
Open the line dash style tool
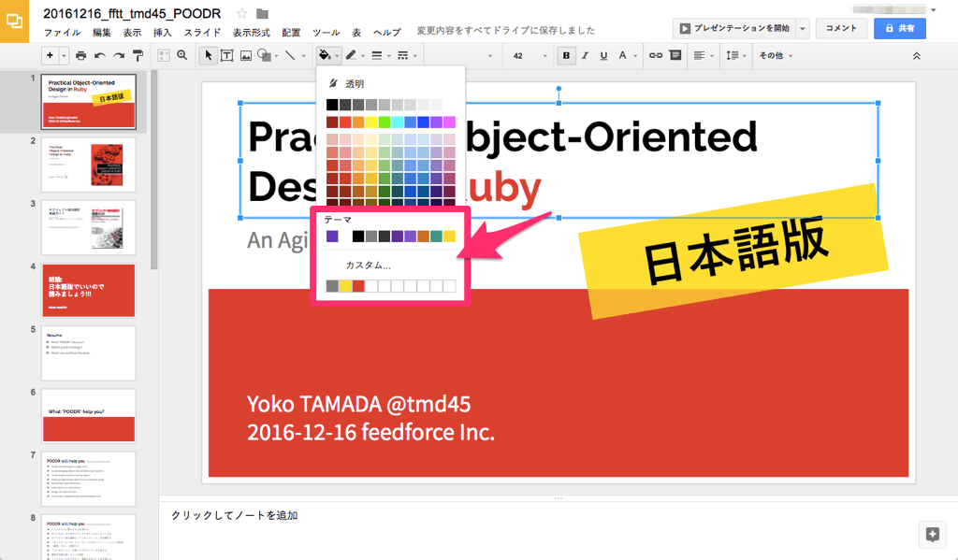pos(402,55)
